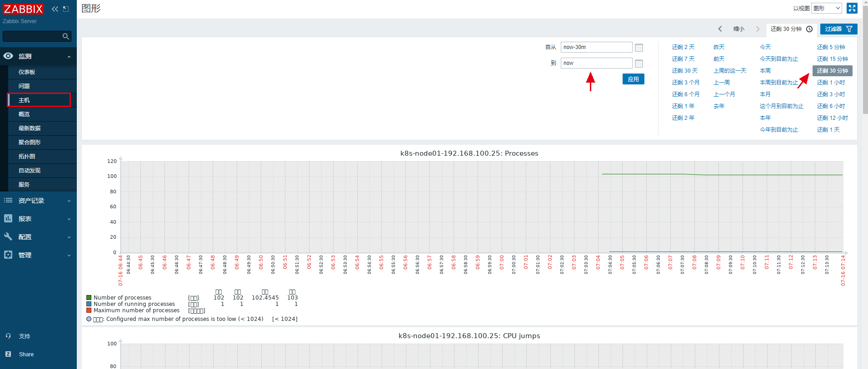Collapse the Zabbix sidebar with double-chevron icon
This screenshot has height=369, width=868.
click(x=55, y=9)
